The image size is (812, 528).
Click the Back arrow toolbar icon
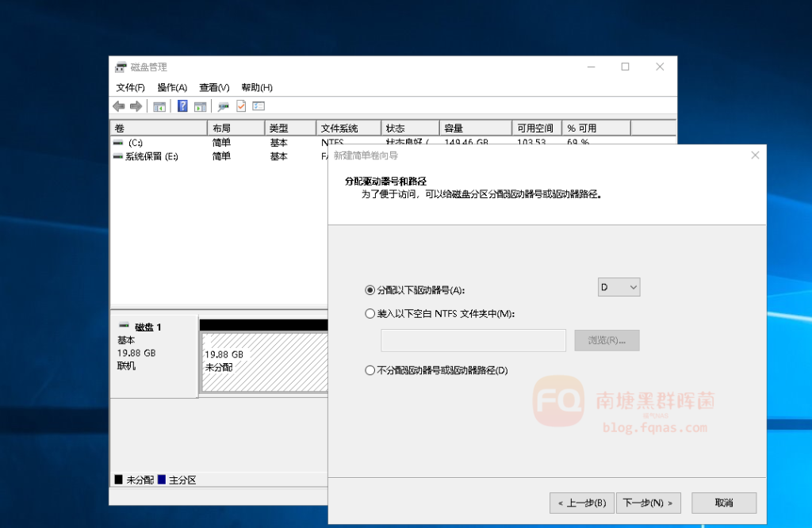119,106
